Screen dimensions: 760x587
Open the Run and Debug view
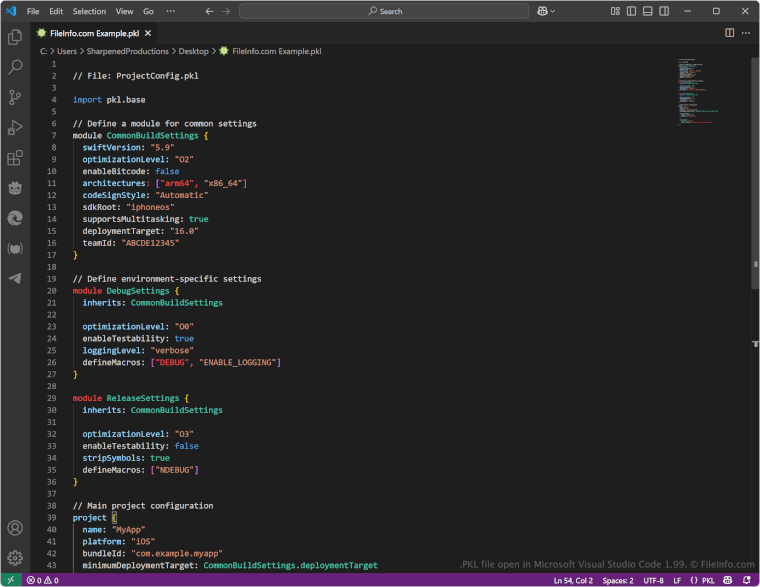tap(15, 127)
